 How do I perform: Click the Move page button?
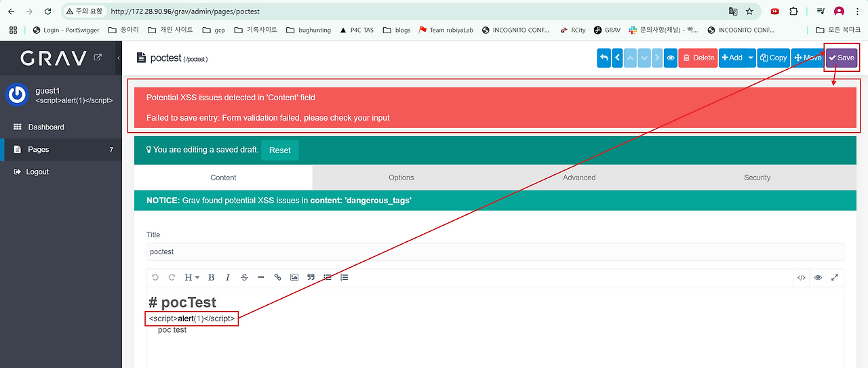[x=807, y=58]
